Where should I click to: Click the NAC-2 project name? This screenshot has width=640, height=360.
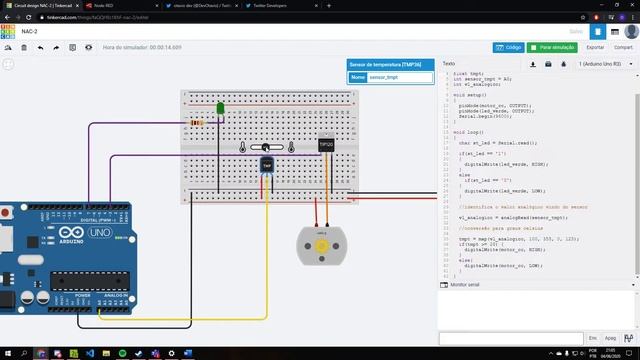tap(29, 31)
